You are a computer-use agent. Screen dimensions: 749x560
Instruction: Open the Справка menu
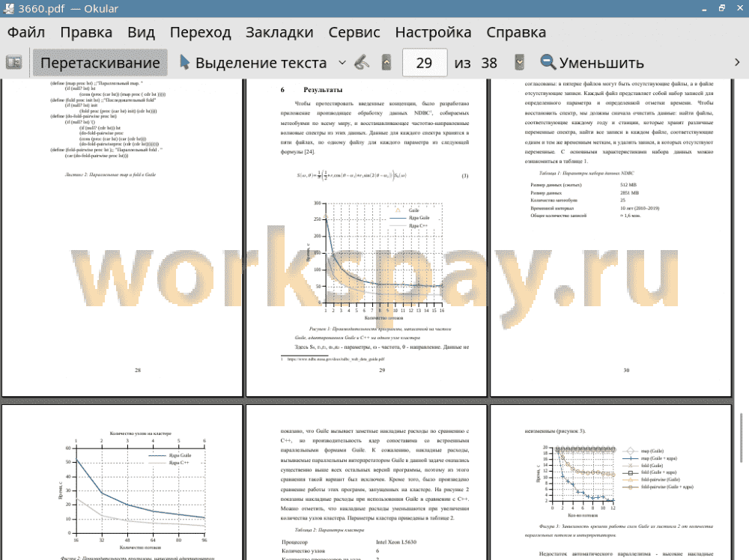516,32
